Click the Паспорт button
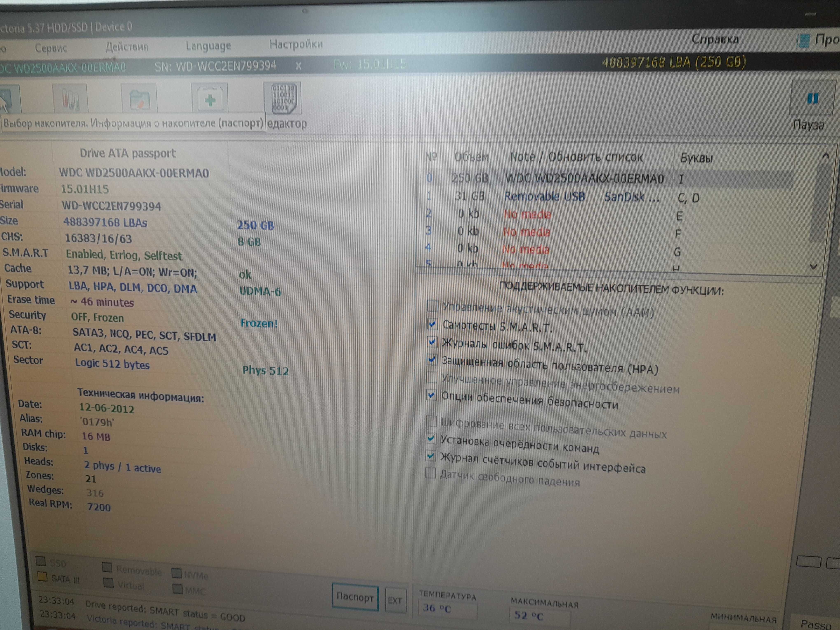Image resolution: width=840 pixels, height=630 pixels. 355,597
